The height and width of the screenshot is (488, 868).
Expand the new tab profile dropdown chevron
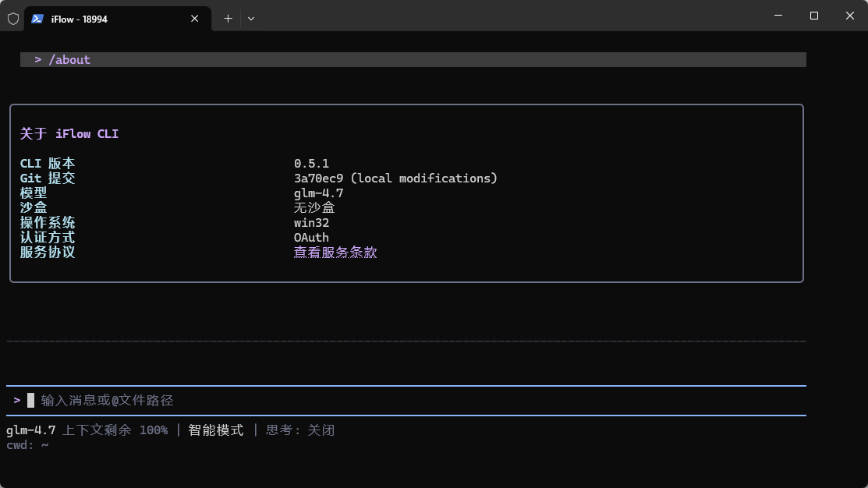tap(251, 19)
